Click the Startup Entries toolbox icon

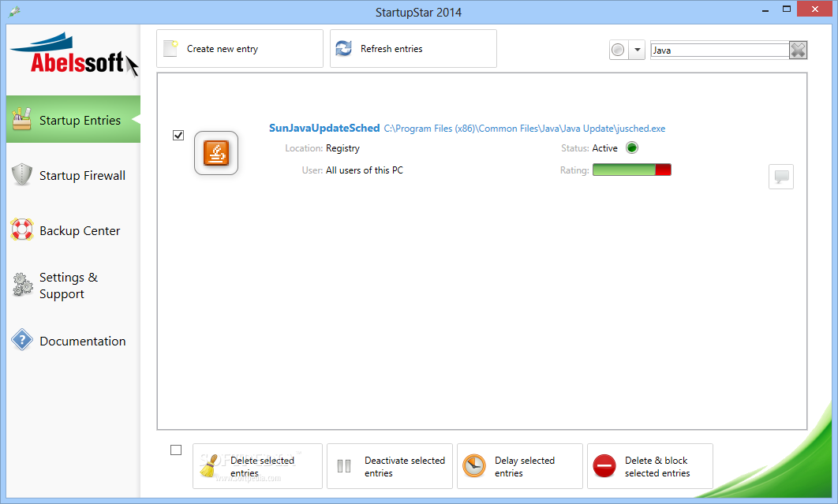click(22, 119)
